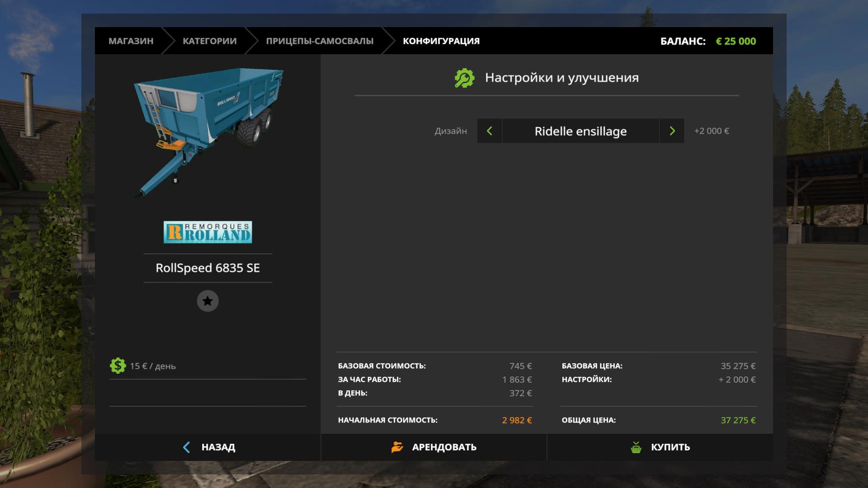Click the Remorques Rolland brand logo
Viewport: 868px width, 488px height.
tap(208, 232)
